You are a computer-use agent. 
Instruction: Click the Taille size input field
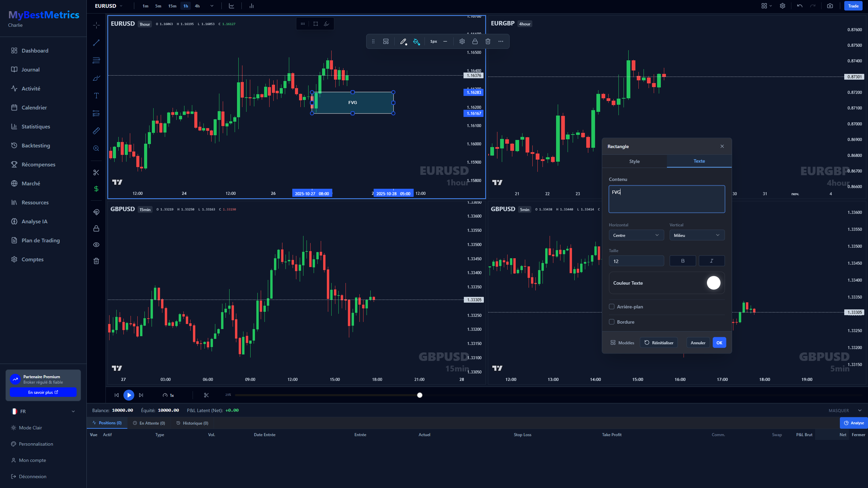(x=636, y=261)
